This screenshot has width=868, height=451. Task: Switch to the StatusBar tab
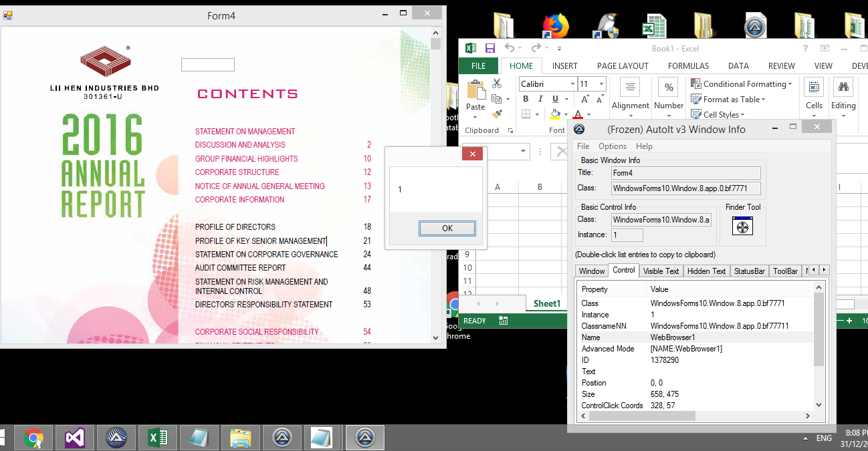click(749, 271)
